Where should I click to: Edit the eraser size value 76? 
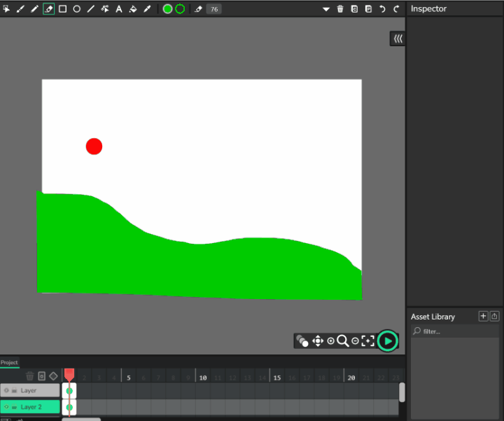214,9
